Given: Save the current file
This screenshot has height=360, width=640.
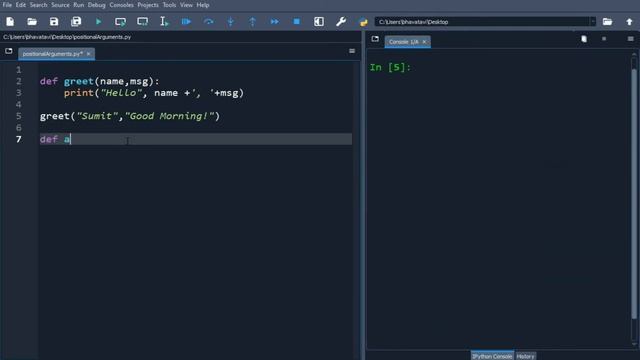Looking at the screenshot, I should tap(54, 22).
